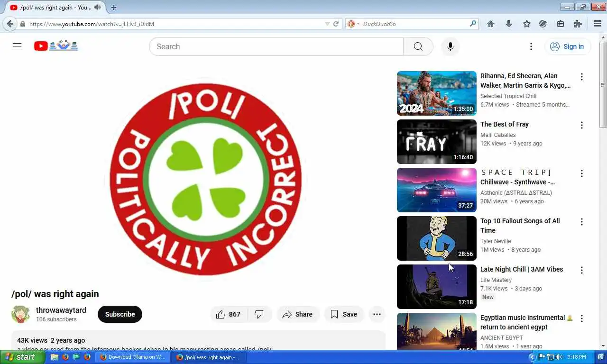This screenshot has width=607, height=364.
Task: Click volume icon in system tray
Action: [559, 357]
